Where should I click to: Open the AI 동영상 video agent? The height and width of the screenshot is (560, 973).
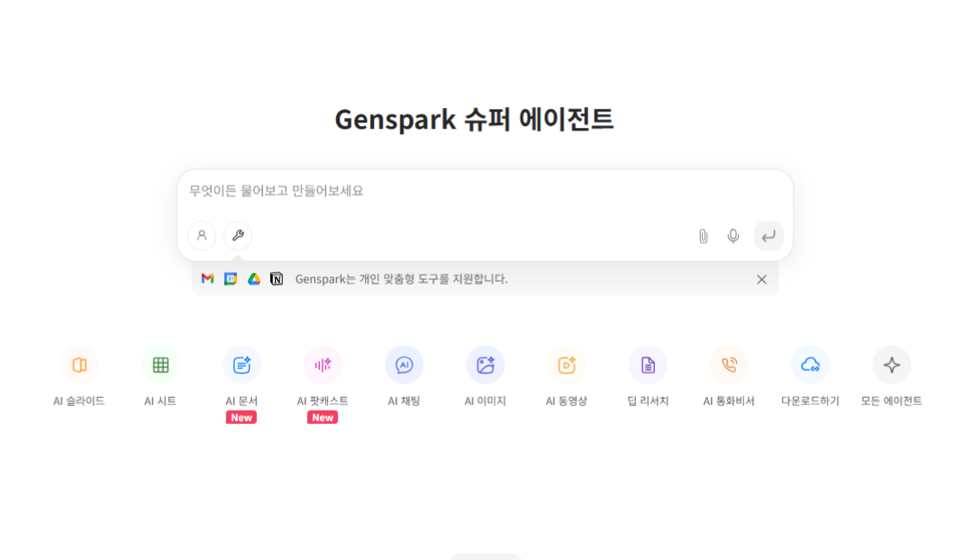pyautogui.click(x=567, y=365)
